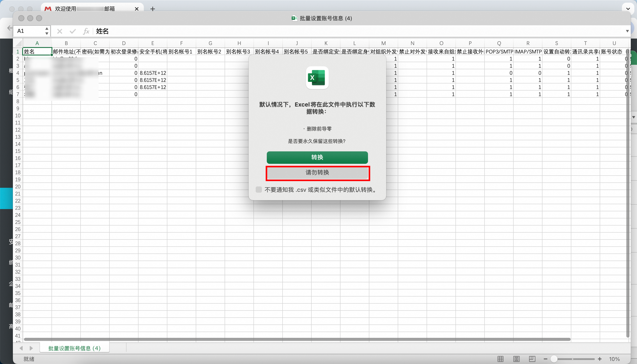
Task: Click the green 转换 button
Action: [317, 157]
